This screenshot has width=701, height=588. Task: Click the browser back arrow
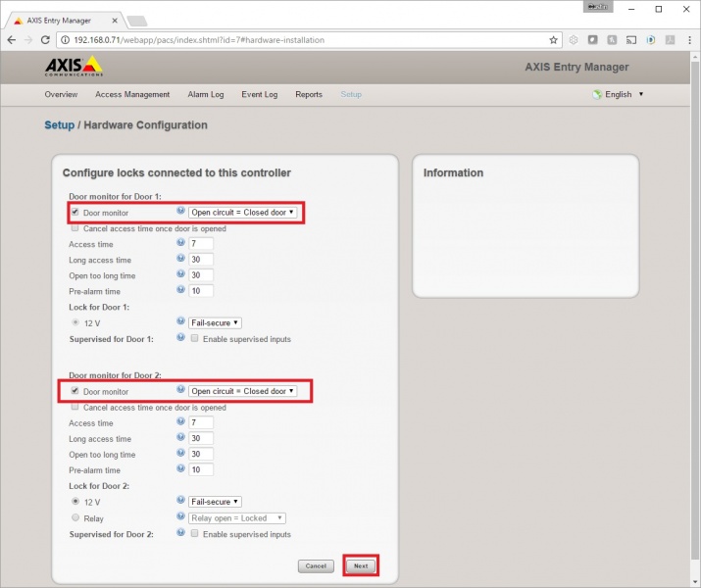(x=12, y=40)
